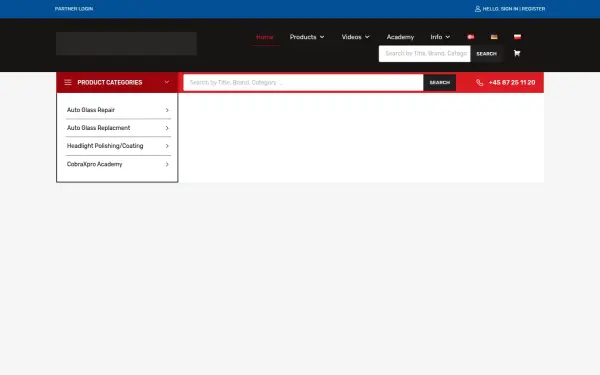Click the +45 87 25 11 20 phone number
The width and height of the screenshot is (600, 375).
coord(512,83)
